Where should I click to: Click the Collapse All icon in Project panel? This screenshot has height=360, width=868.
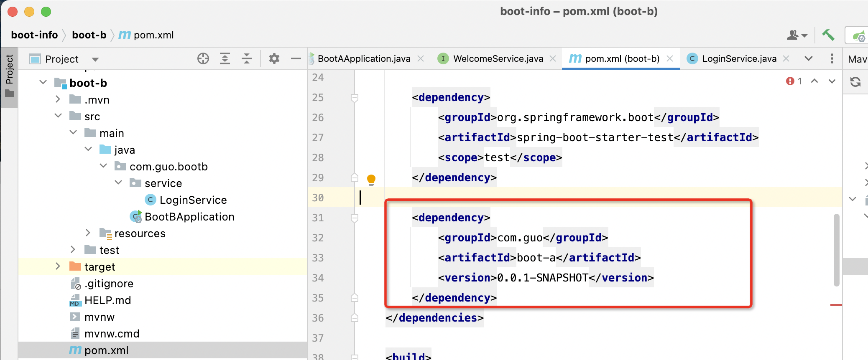tap(247, 59)
